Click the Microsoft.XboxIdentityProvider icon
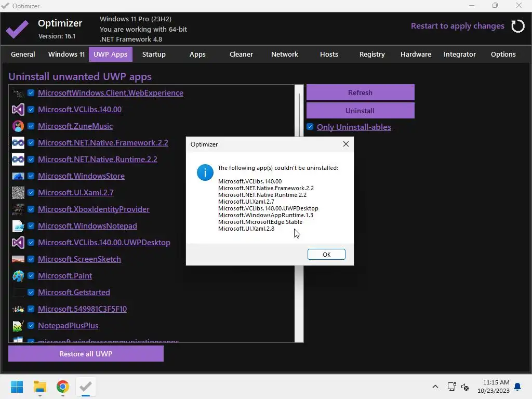The height and width of the screenshot is (399, 532). (x=18, y=209)
